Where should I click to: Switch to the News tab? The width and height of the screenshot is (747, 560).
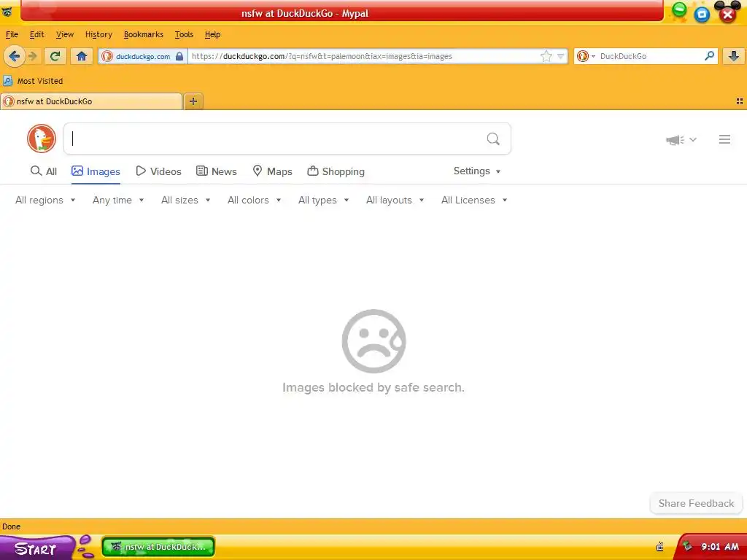216,171
